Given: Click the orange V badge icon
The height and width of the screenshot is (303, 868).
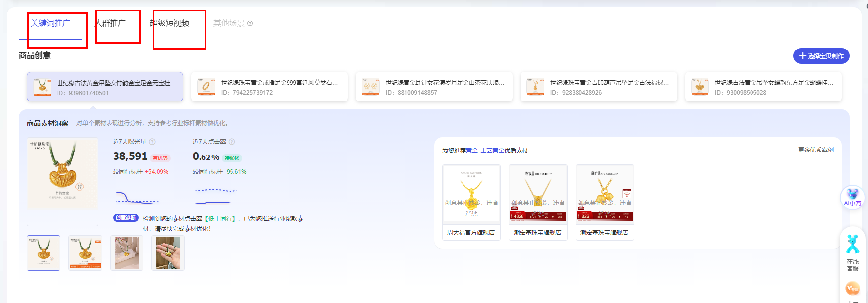Looking at the screenshot, I should pyautogui.click(x=852, y=288).
